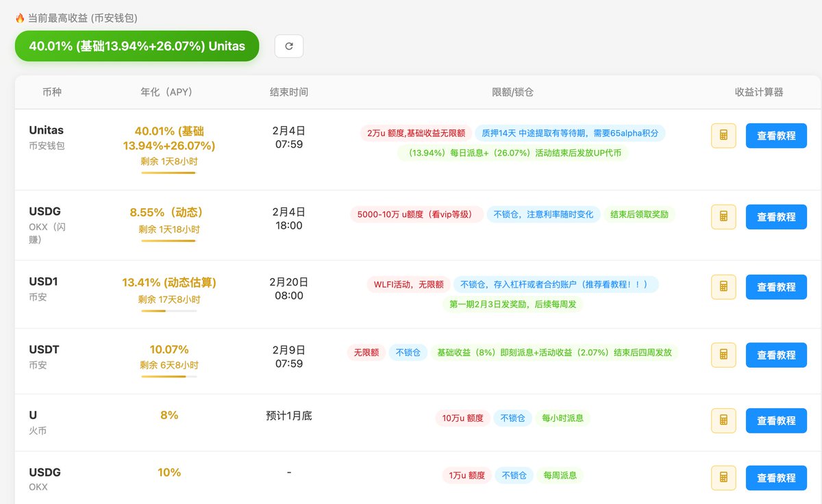This screenshot has width=822, height=504.
Task: Click the 限额/锁仓 column header
Action: point(512,92)
